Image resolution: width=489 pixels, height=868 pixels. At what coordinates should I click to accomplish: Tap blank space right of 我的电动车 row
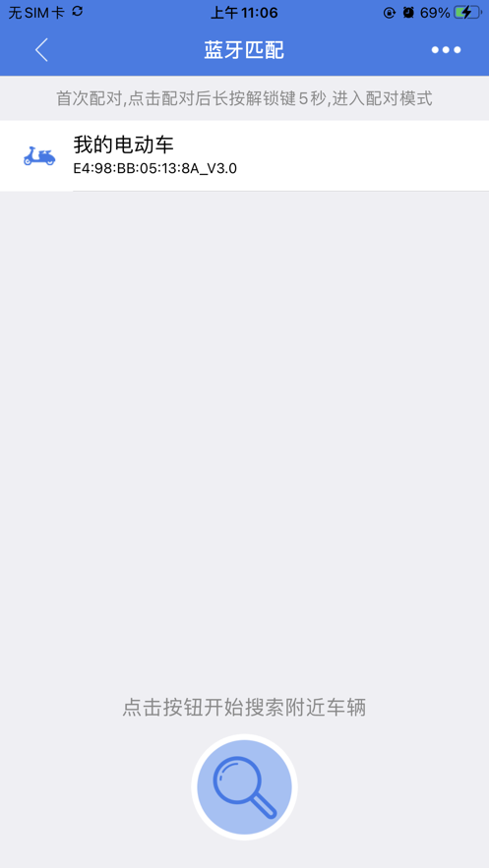point(360,155)
